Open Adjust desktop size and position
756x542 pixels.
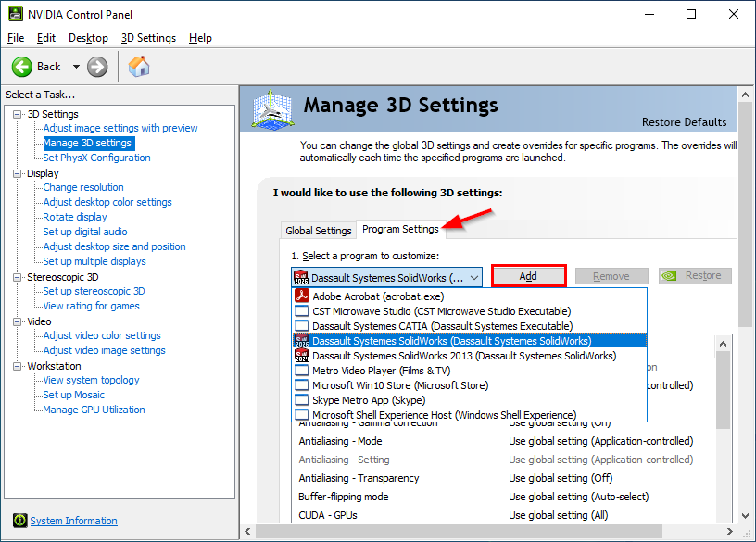(114, 246)
